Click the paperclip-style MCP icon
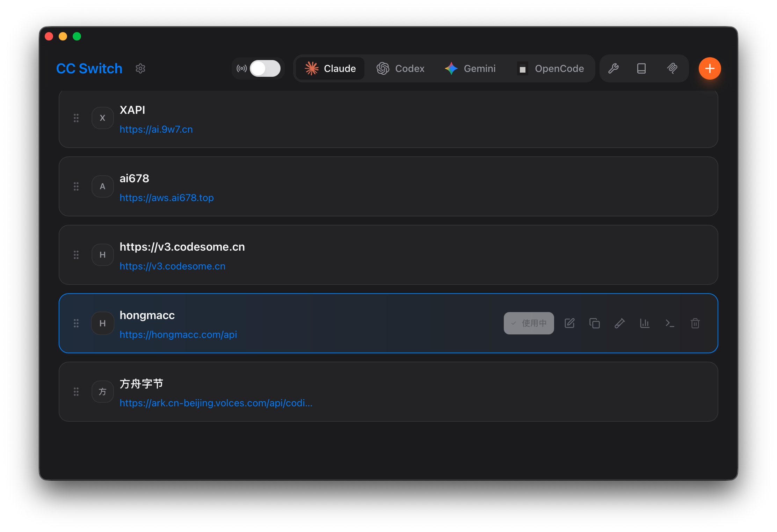The width and height of the screenshot is (777, 532). 672,68
